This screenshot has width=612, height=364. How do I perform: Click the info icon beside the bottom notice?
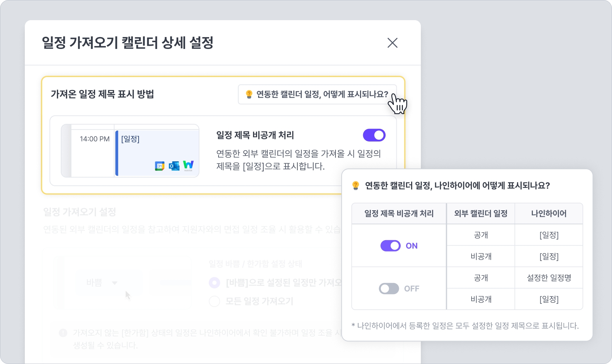(x=63, y=333)
